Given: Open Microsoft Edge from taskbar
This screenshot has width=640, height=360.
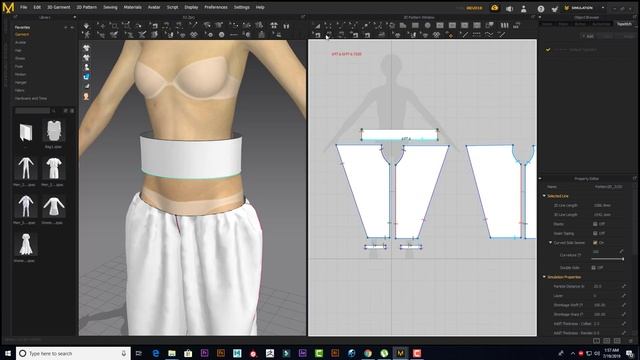Looking at the screenshot, I should (156, 353).
